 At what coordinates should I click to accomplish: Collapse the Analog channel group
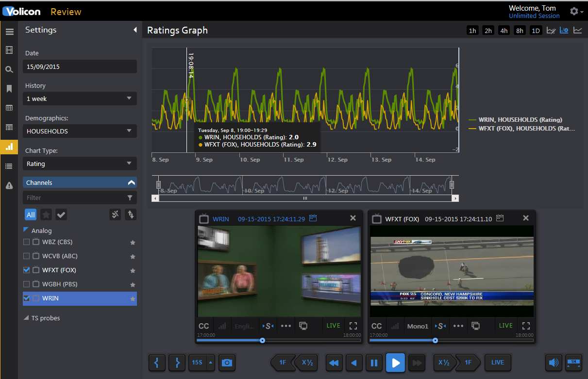(26, 230)
